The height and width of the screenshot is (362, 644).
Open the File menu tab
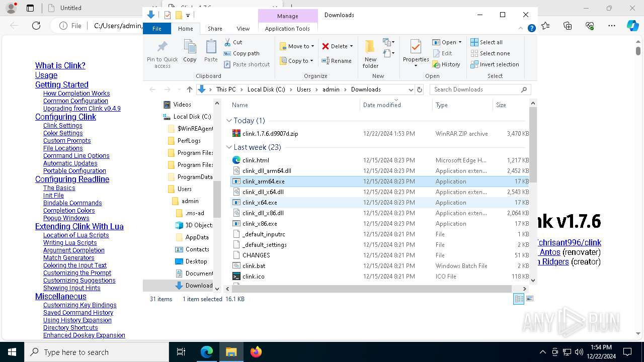157,29
